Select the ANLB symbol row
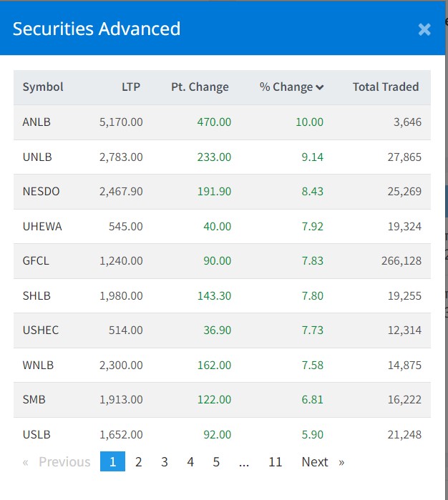The width and height of the screenshot is (448, 500). (36, 122)
